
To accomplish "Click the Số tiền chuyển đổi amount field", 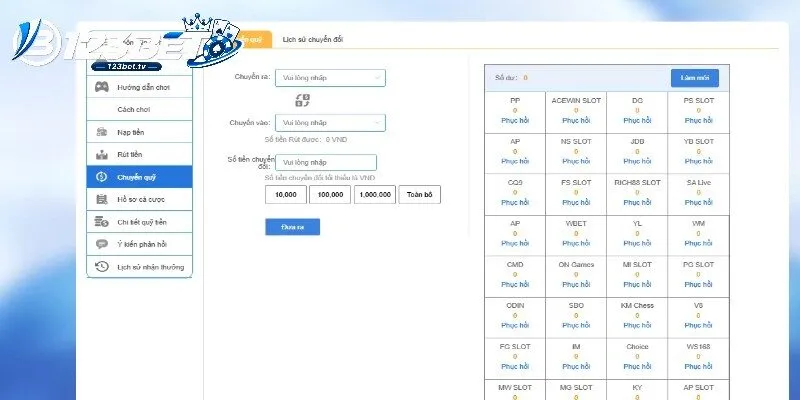I will click(326, 162).
